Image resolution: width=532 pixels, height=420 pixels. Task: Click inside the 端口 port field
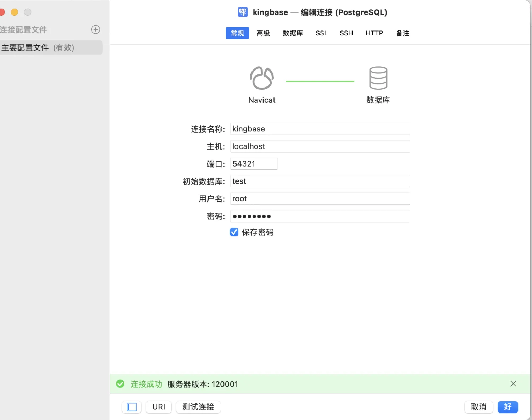coord(253,163)
